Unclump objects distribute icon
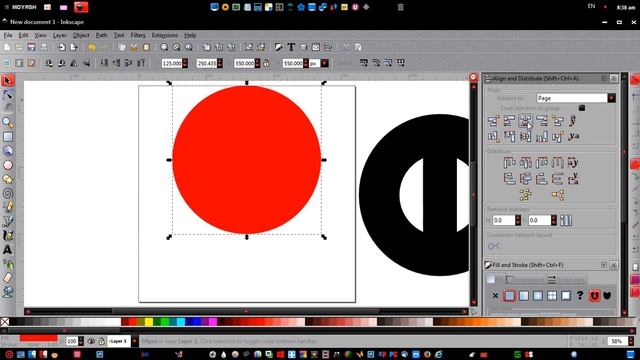The height and width of the screenshot is (360, 640). coord(558,195)
